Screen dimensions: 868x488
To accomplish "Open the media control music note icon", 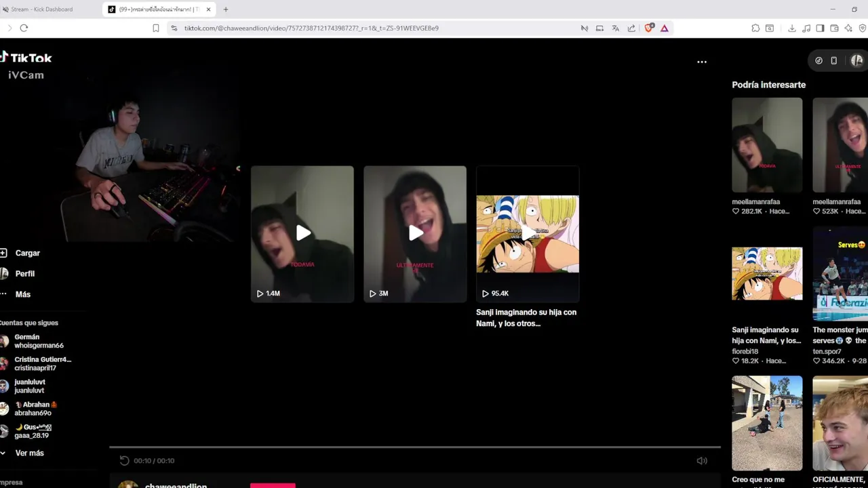I will coord(806,28).
